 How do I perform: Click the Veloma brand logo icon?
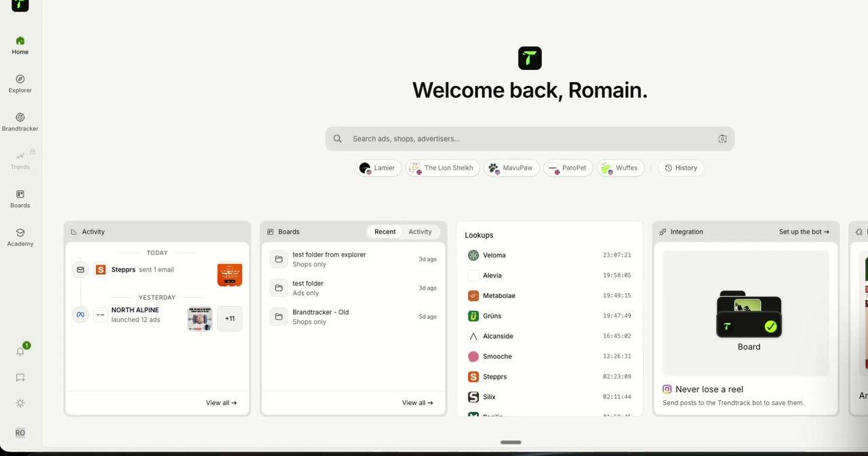[x=473, y=255]
